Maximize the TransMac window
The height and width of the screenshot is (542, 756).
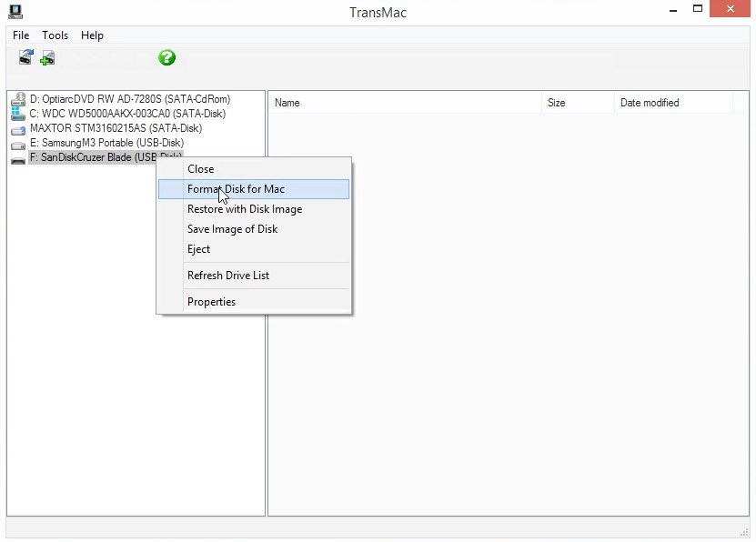coord(697,9)
